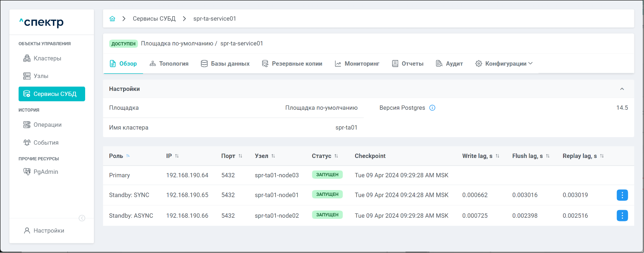
Task: Open События in the sidebar
Action: [x=46, y=143]
